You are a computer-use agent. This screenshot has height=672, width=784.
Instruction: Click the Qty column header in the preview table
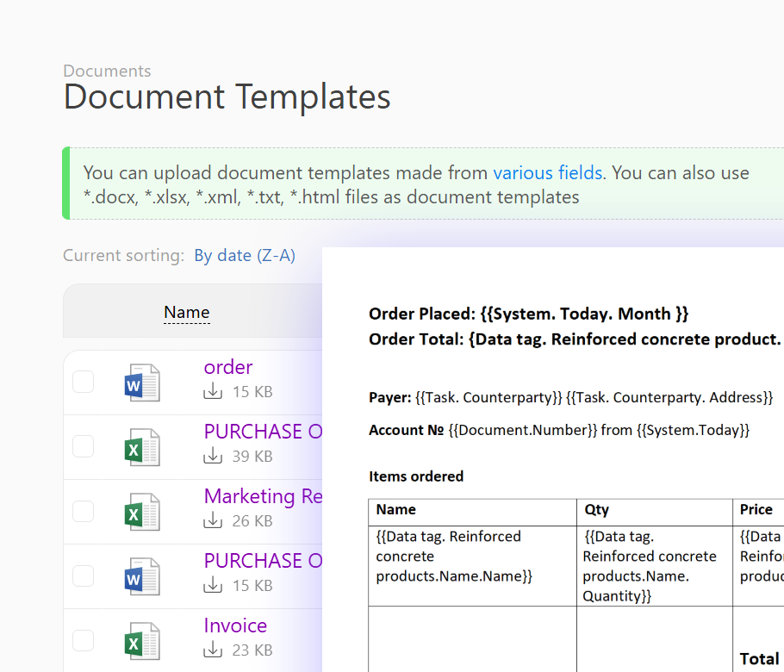click(596, 509)
